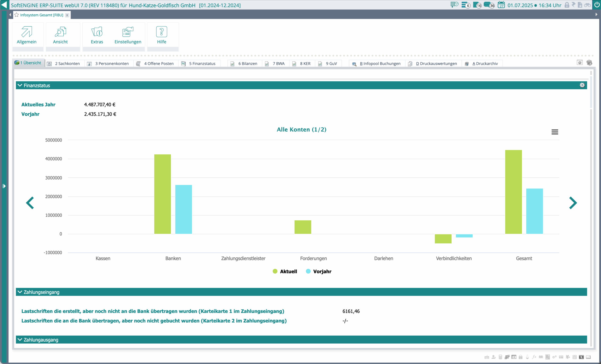The height and width of the screenshot is (364, 601).
Task: Switch to the 7 BWA tab
Action: 276,64
